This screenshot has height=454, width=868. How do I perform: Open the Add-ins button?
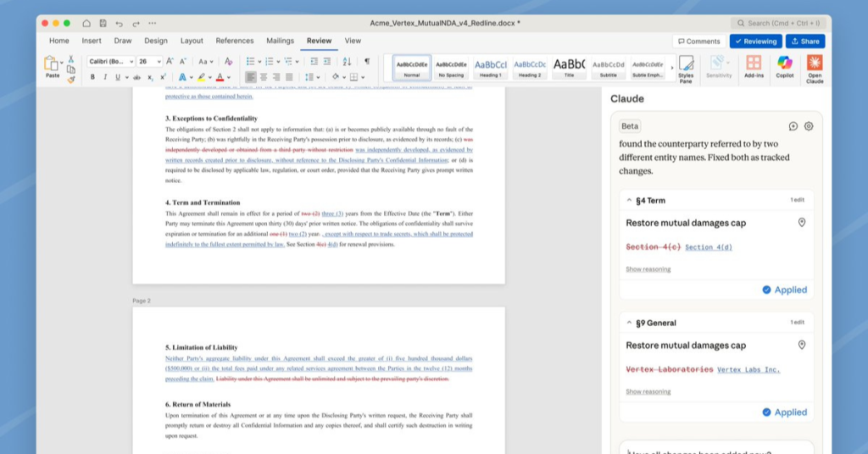point(754,67)
